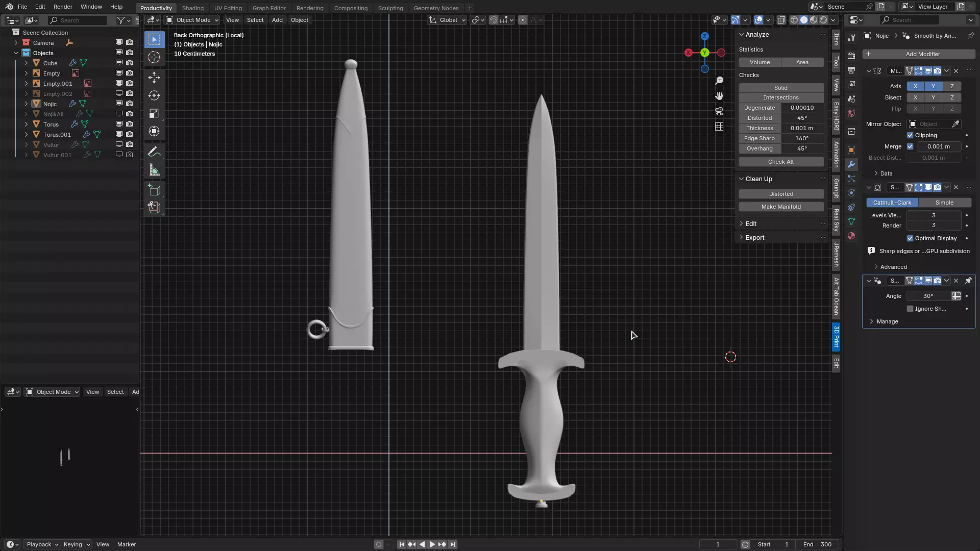Toggle mirror Axis Z button
The width and height of the screenshot is (980, 551).
point(952,86)
